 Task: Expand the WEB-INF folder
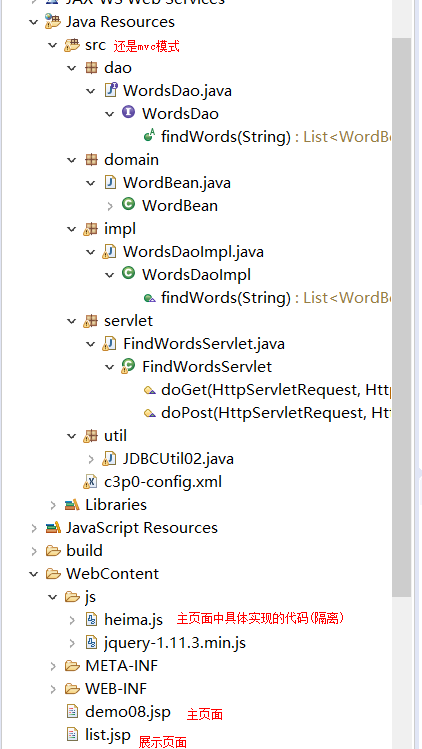click(53, 688)
